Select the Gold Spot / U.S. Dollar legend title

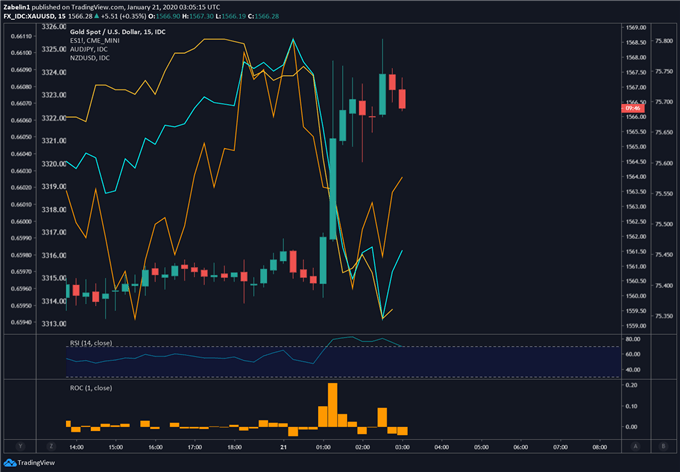(x=118, y=32)
